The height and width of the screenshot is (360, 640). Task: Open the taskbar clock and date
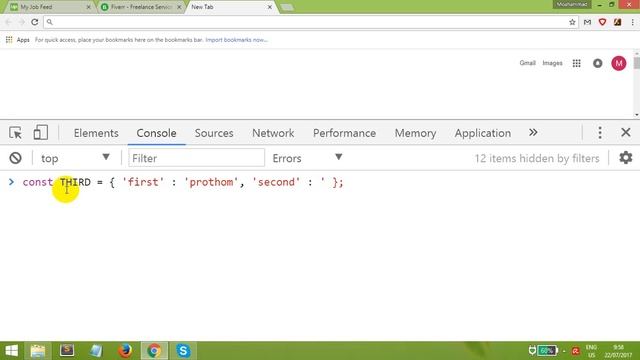(x=618, y=351)
